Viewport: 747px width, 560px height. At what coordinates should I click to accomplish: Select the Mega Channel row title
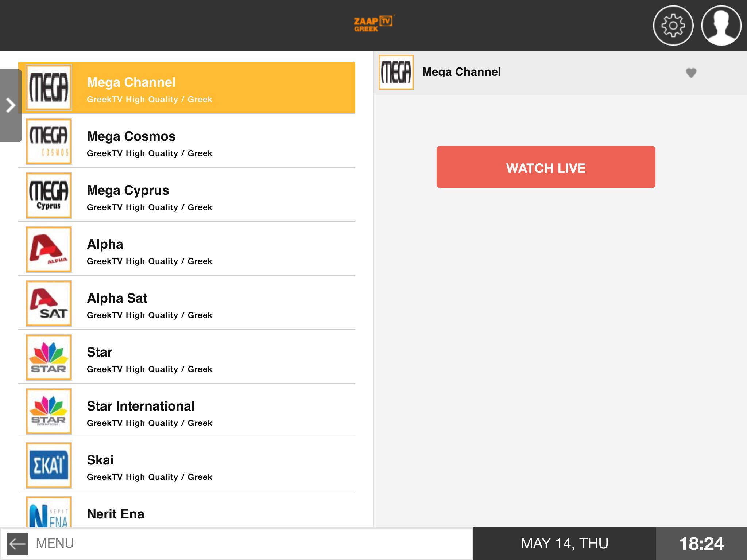(x=131, y=83)
